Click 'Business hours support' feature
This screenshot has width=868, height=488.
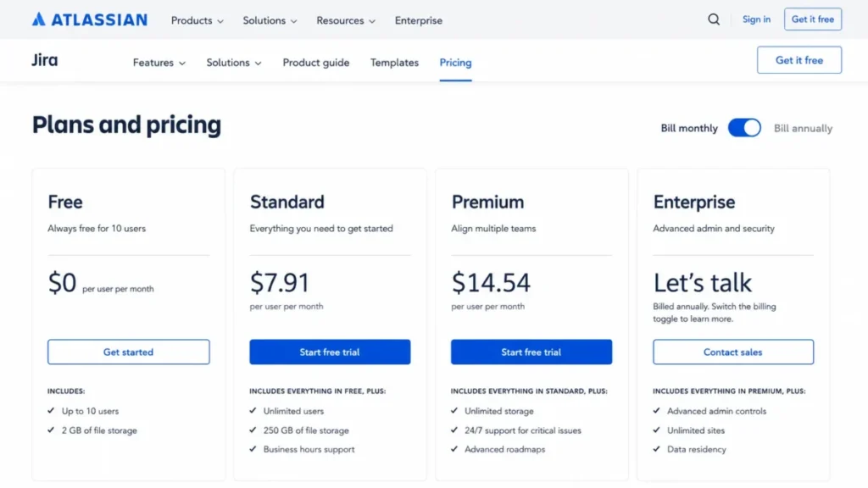click(x=309, y=449)
